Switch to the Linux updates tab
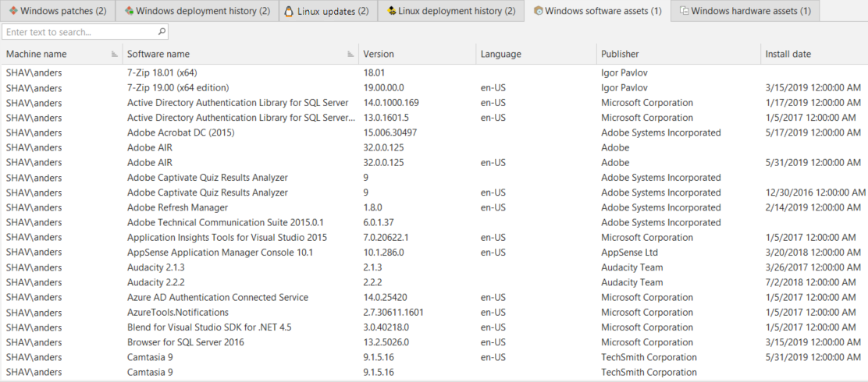868x382 pixels. tap(327, 10)
